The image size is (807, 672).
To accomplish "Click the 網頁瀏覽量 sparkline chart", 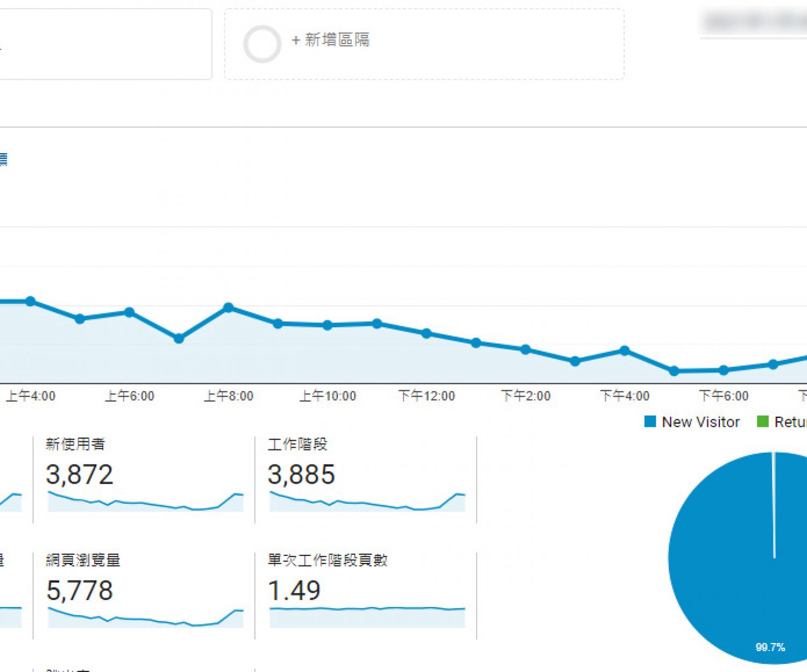I will click(145, 618).
